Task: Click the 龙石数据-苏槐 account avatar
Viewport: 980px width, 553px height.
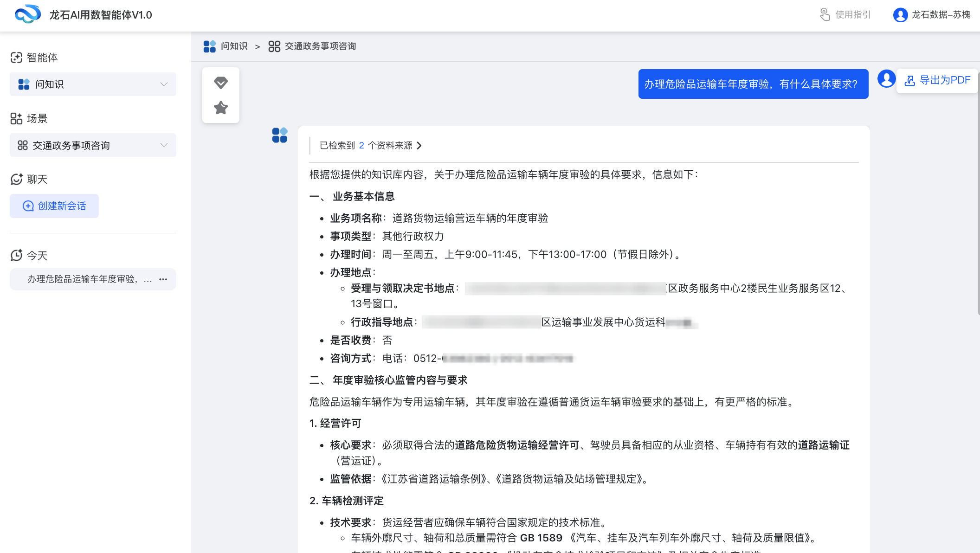Action: tap(900, 14)
